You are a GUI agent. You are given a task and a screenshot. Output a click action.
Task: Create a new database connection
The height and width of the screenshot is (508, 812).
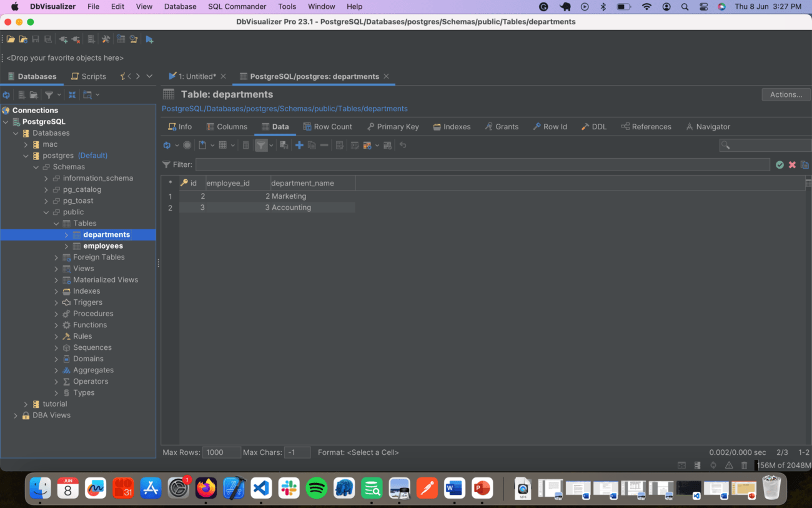point(64,39)
